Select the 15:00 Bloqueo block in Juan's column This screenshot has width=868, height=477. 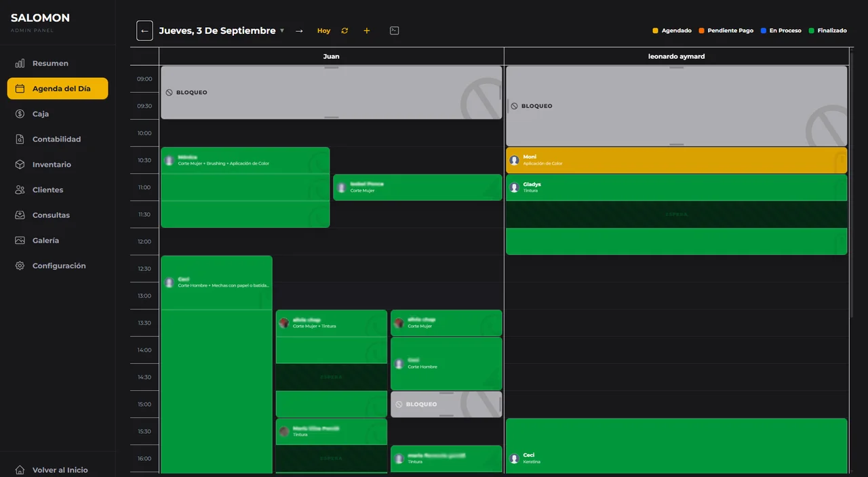(446, 404)
